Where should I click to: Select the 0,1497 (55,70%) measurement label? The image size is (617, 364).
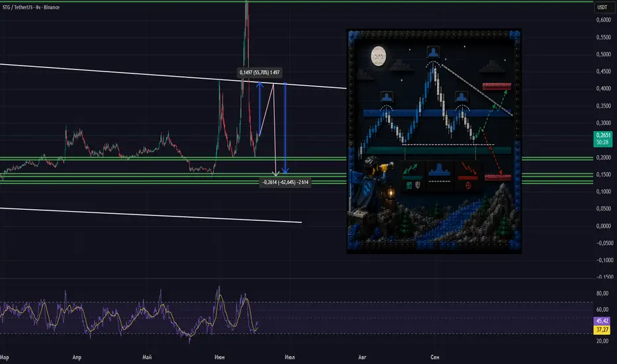(260, 72)
